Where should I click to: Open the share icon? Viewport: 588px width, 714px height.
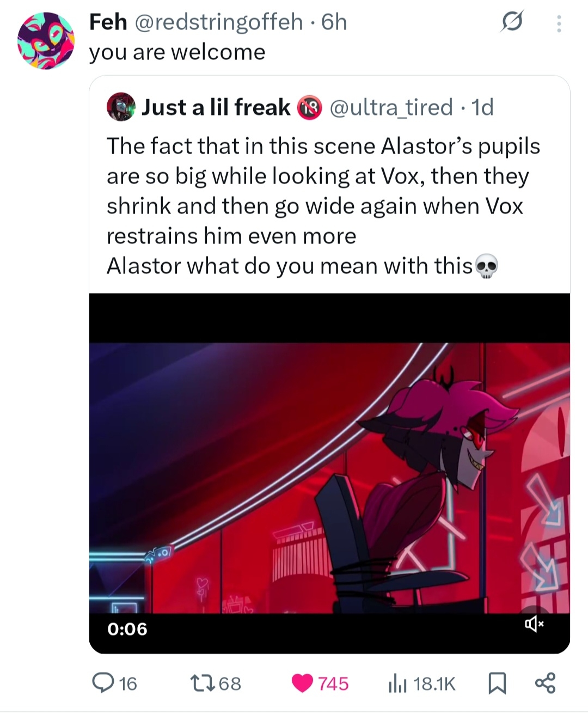[544, 683]
